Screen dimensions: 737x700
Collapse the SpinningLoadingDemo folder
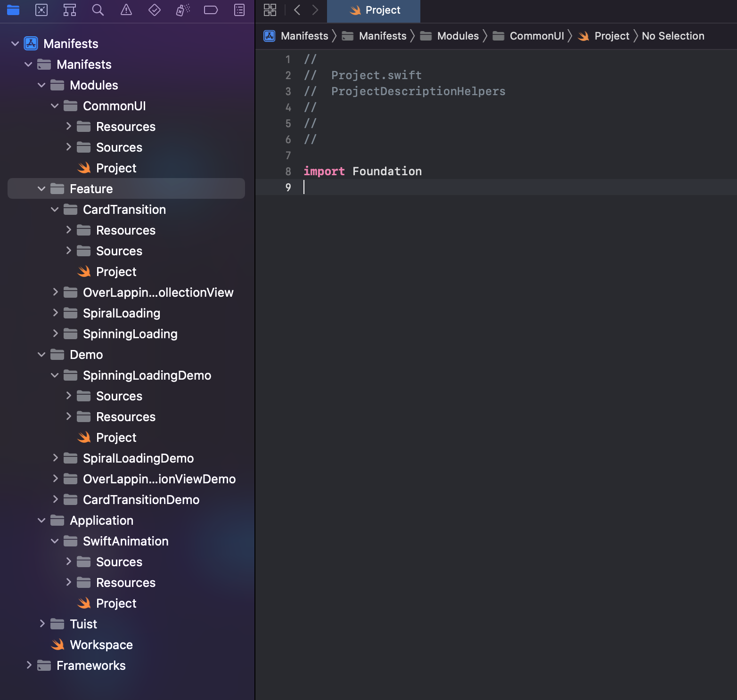tap(55, 375)
